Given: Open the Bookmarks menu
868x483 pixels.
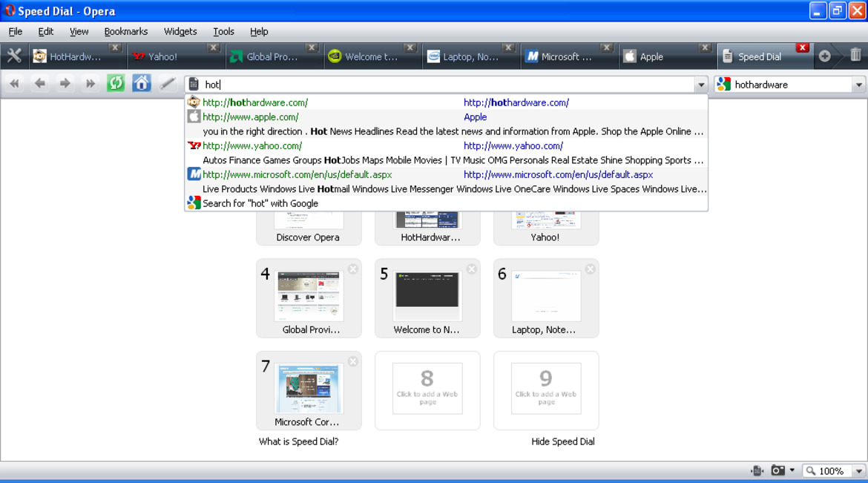Looking at the screenshot, I should (x=125, y=32).
